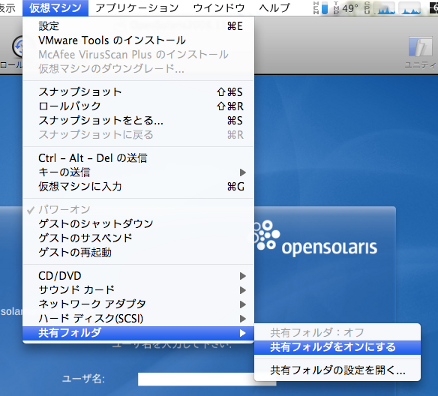Screen dimensions: 438x396
Task: Choose ゲストのサスペンド
Action: (x=138, y=238)
